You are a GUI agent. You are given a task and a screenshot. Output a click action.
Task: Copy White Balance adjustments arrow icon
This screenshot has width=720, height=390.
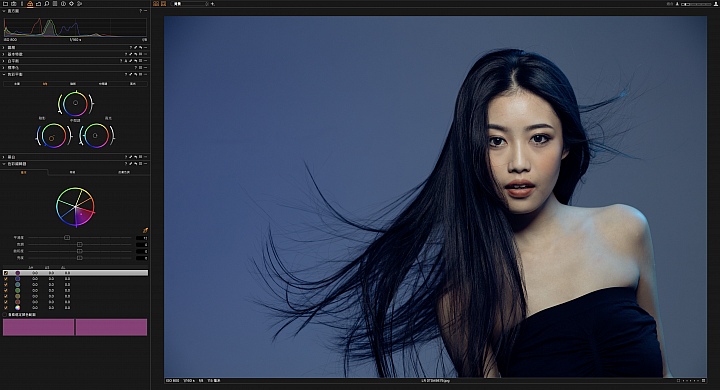[x=130, y=61]
